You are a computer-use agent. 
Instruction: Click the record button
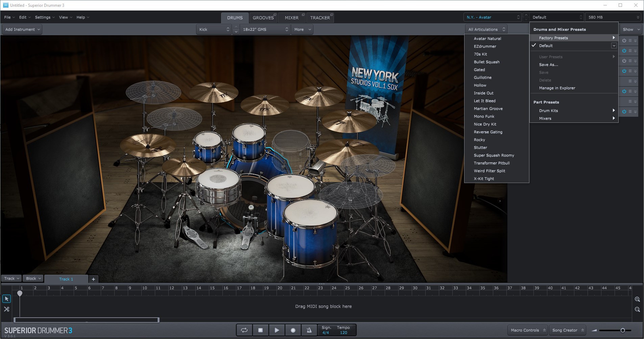click(293, 330)
